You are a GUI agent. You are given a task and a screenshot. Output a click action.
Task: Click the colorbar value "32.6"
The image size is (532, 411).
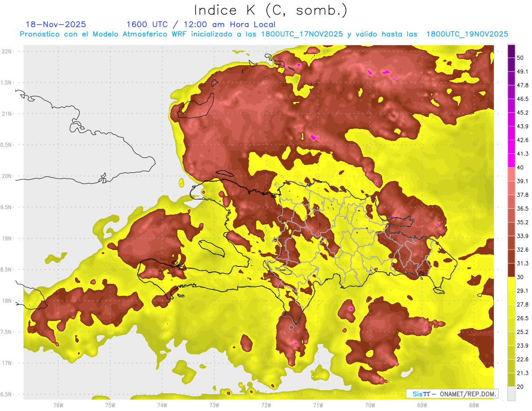tap(523, 250)
